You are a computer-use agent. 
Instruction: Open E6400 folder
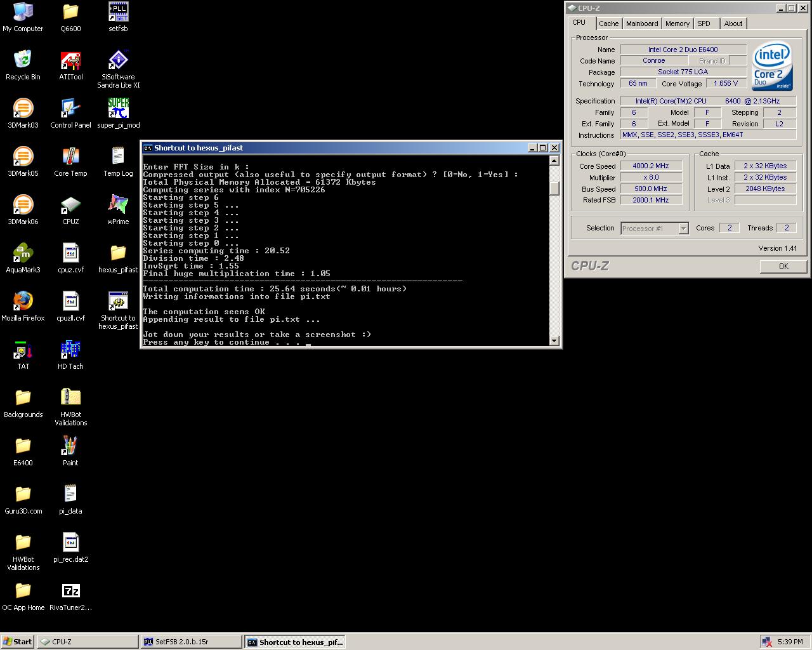click(23, 451)
